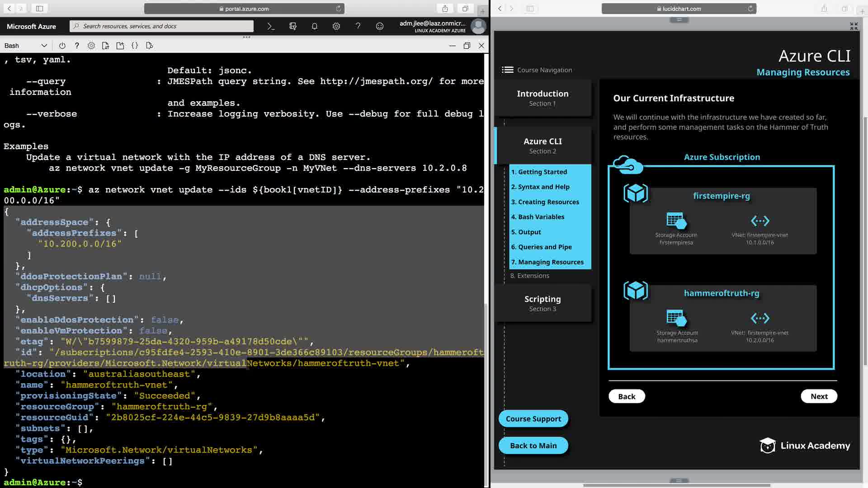Click the Next button
Image resolution: width=868 pixels, height=488 pixels.
click(819, 396)
